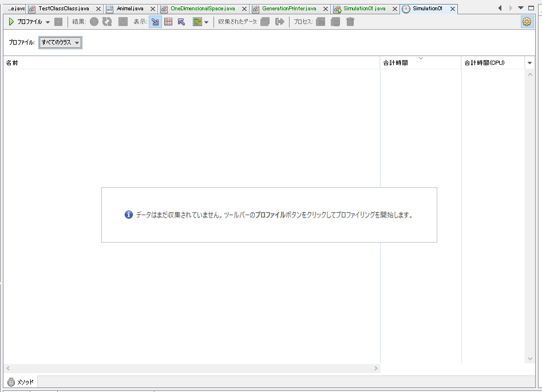Click the garbage collection trash icon
The image size is (542, 392).
[350, 22]
